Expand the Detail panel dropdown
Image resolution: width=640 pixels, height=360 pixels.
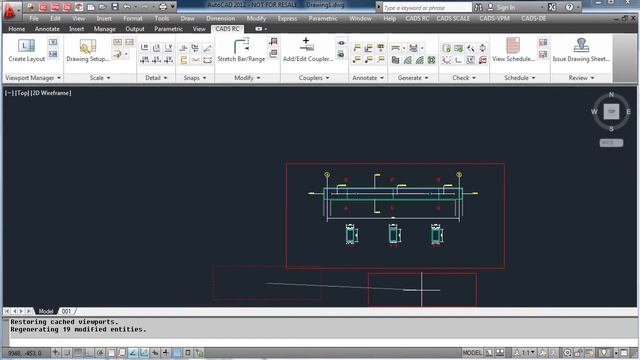click(156, 78)
